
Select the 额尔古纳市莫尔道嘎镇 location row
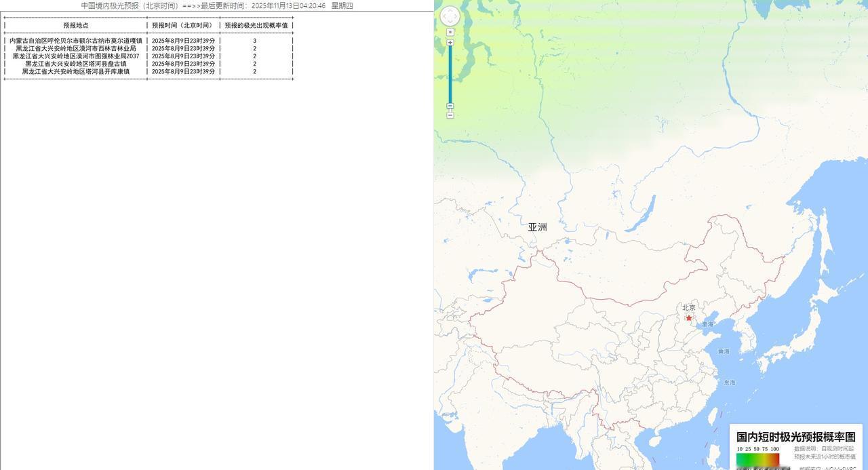(x=76, y=41)
